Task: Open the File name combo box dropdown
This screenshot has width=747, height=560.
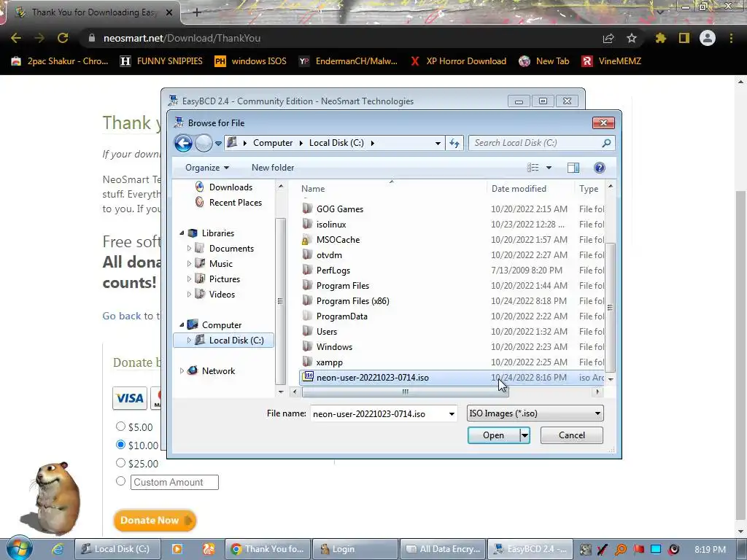Action: point(452,414)
